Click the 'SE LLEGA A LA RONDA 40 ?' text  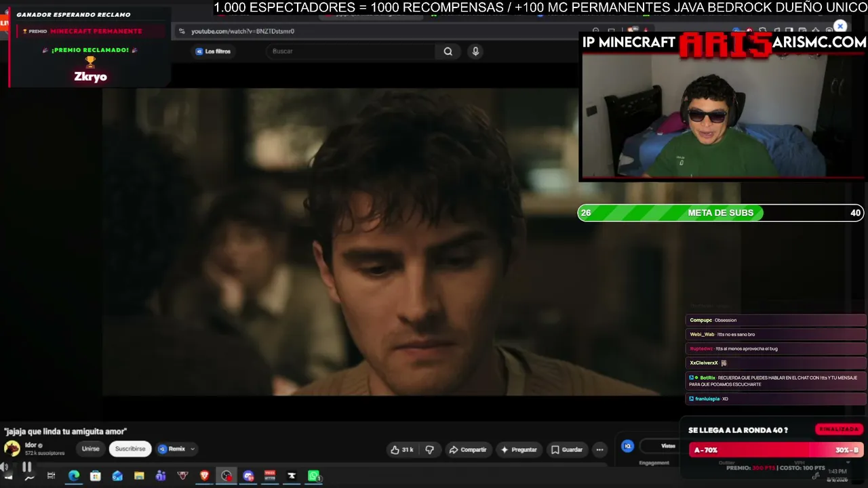(x=738, y=430)
